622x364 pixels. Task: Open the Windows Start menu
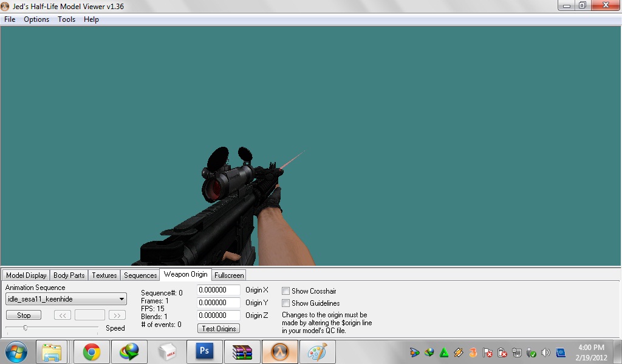[16, 352]
